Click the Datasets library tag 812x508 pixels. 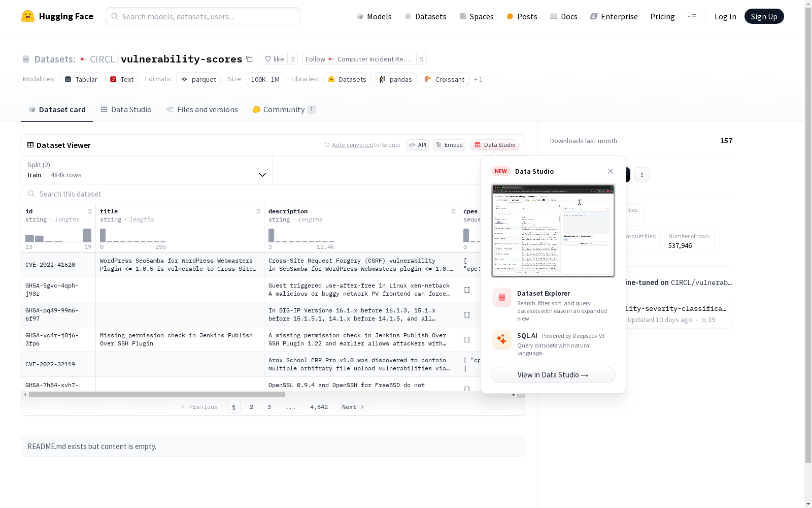coord(347,79)
